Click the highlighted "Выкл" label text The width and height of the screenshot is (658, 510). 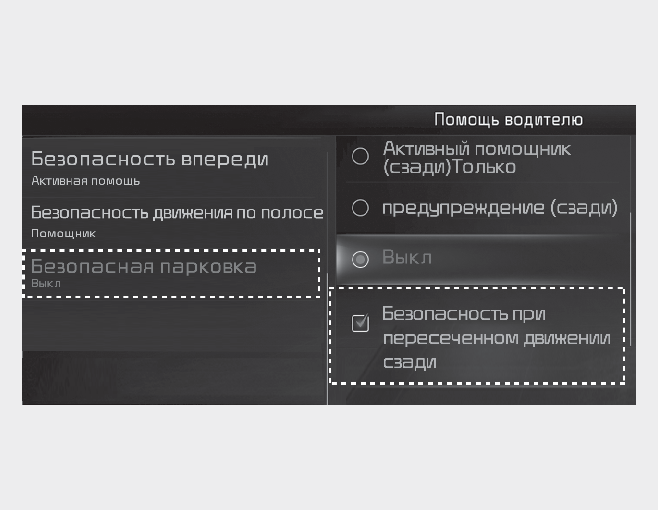406,259
